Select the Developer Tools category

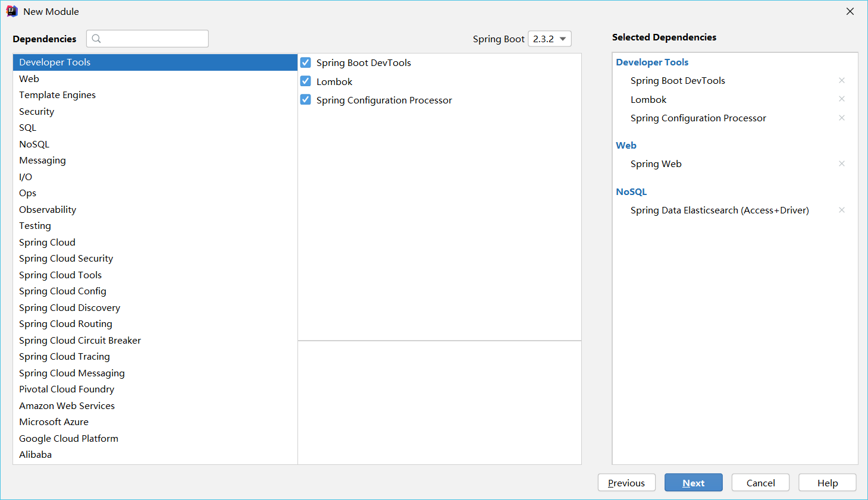click(x=155, y=62)
